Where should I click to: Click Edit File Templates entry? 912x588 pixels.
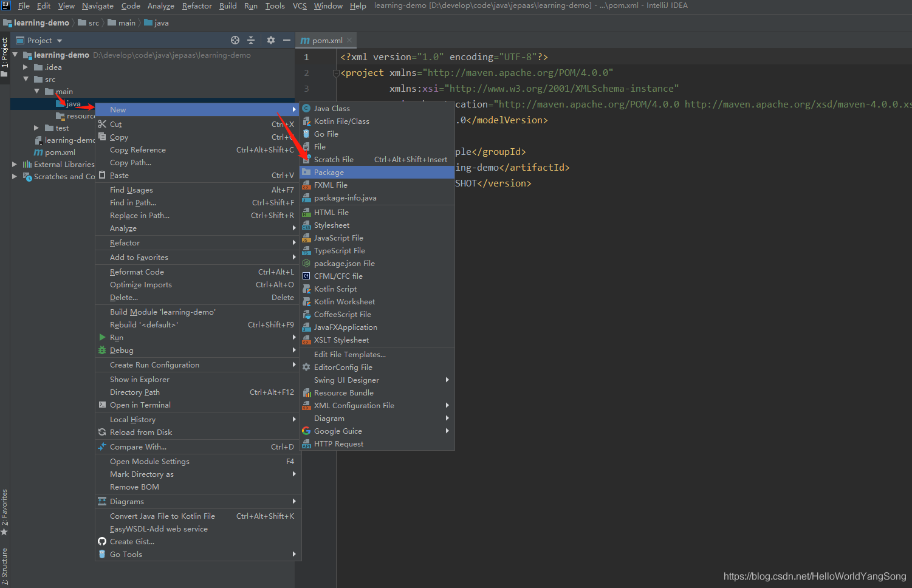(377, 354)
